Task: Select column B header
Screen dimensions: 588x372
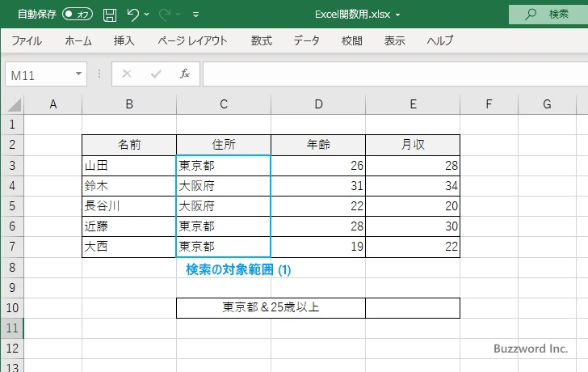Action: pyautogui.click(x=129, y=104)
